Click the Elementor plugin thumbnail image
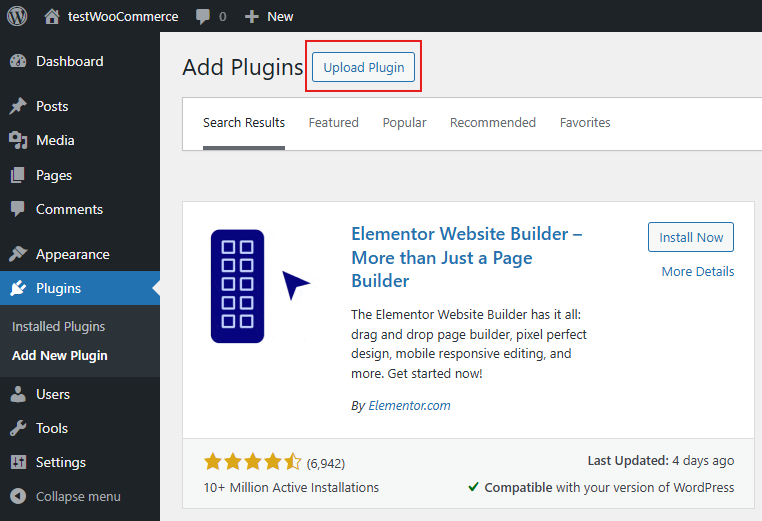The width and height of the screenshot is (762, 521). pos(260,286)
